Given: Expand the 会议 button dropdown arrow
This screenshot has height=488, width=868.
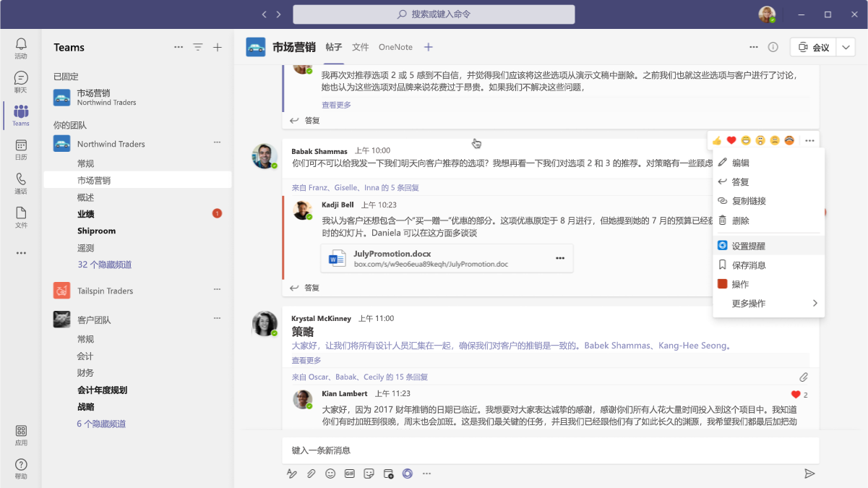Looking at the screenshot, I should click(846, 48).
